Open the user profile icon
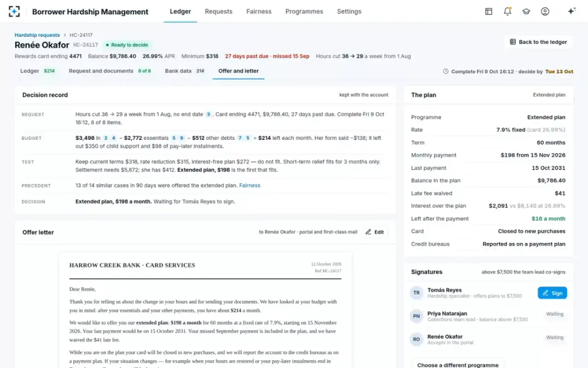 pos(545,11)
